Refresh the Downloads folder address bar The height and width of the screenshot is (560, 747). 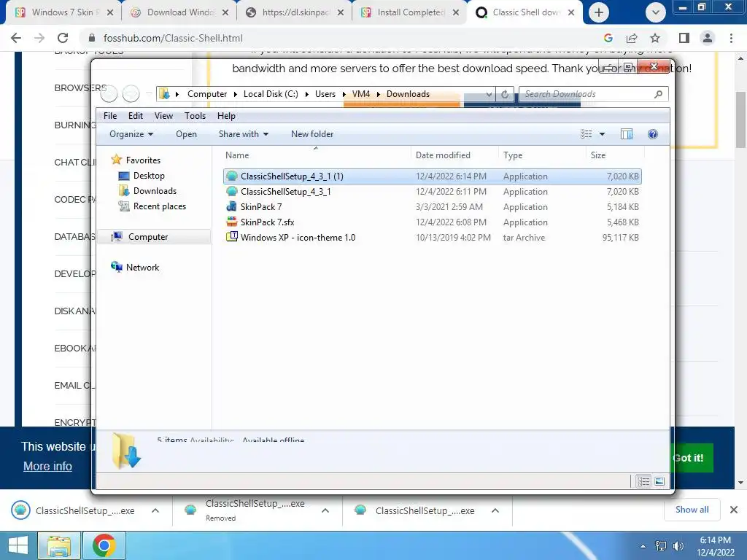[x=505, y=94]
